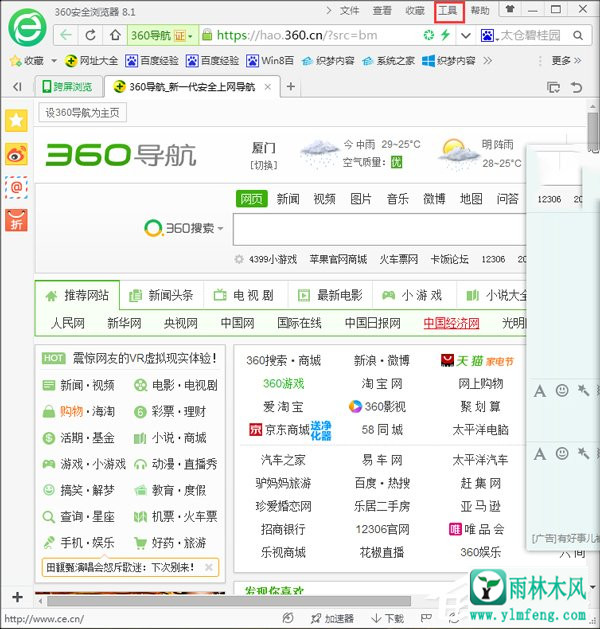This screenshot has width=600, height=629.
Task: Click the lightning speed mode icon
Action: [445, 35]
